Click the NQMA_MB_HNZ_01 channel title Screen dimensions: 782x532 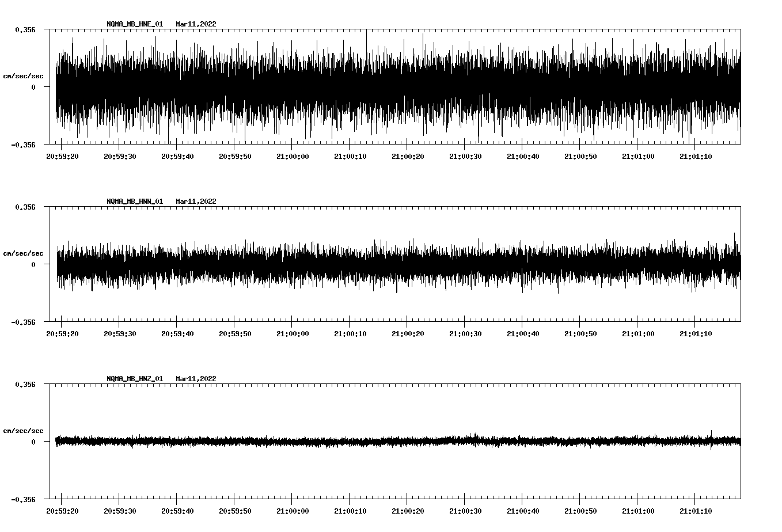click(135, 379)
